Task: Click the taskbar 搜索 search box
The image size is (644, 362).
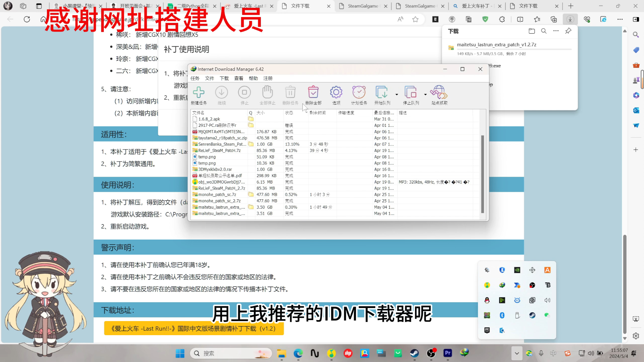Action: click(231, 353)
